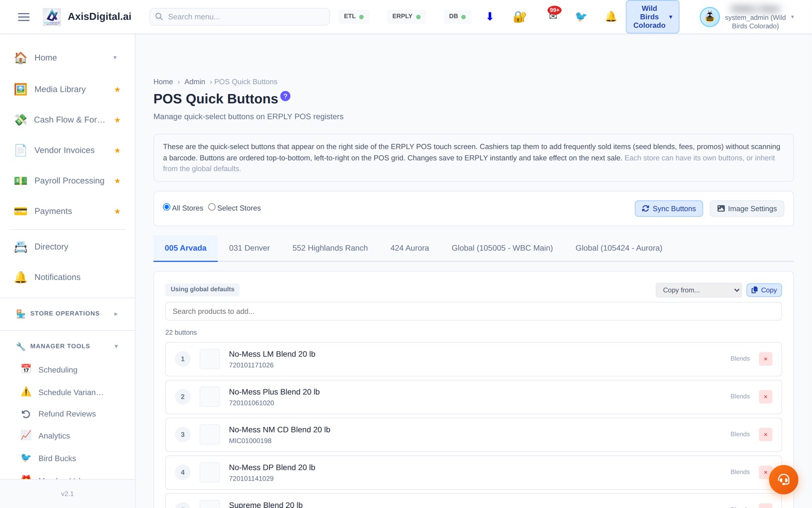Click Payments favorite star
The height and width of the screenshot is (508, 812).
pyautogui.click(x=117, y=211)
